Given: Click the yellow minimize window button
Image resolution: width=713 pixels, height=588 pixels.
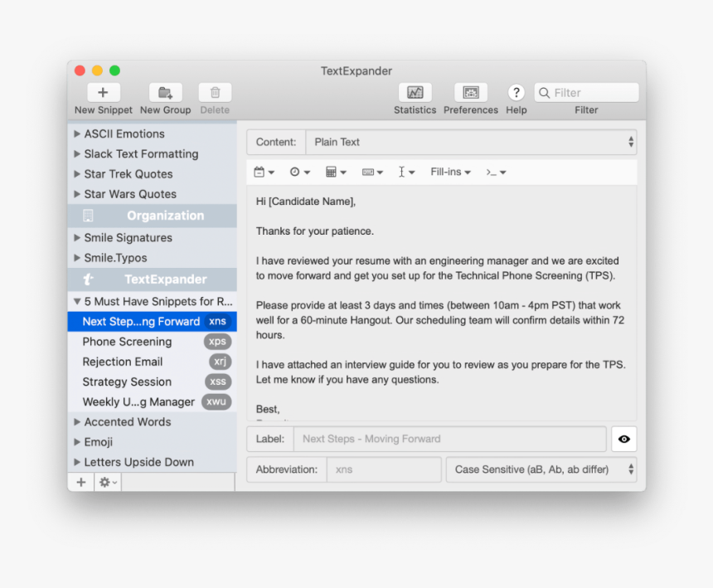Looking at the screenshot, I should 97,70.
